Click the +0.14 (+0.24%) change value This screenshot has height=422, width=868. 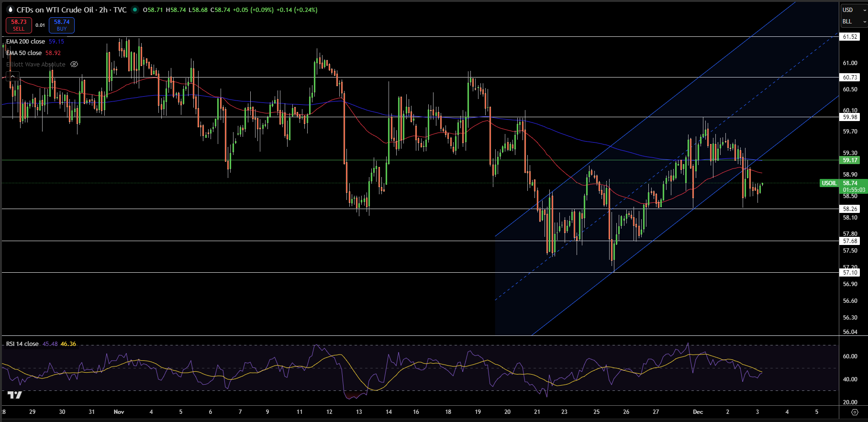[x=297, y=10]
